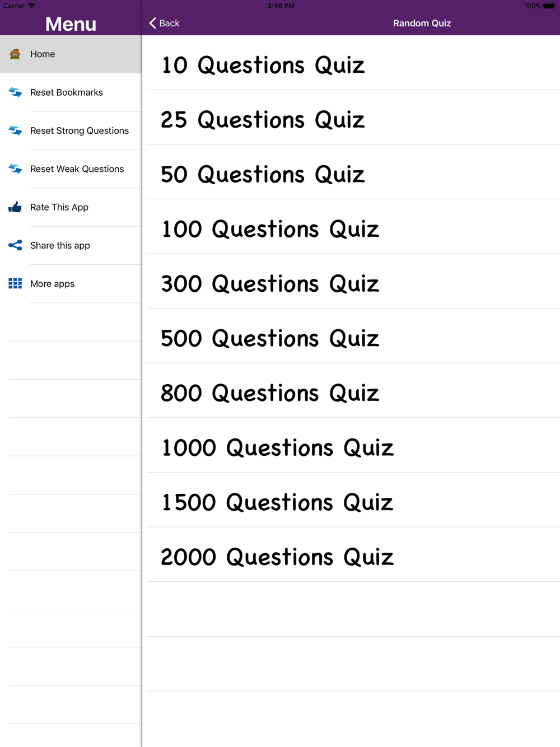Tap the Back chevron arrow

point(152,23)
